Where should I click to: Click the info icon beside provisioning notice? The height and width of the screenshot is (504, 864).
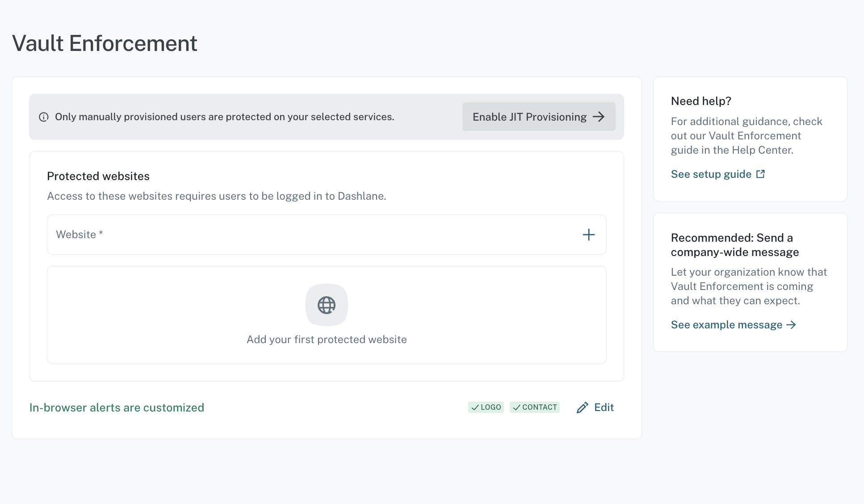(44, 117)
